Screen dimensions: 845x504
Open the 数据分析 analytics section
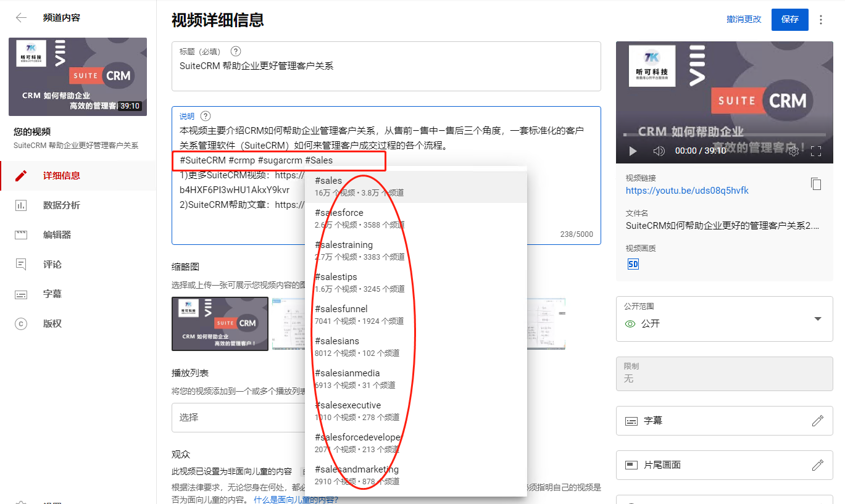pyautogui.click(x=78, y=205)
